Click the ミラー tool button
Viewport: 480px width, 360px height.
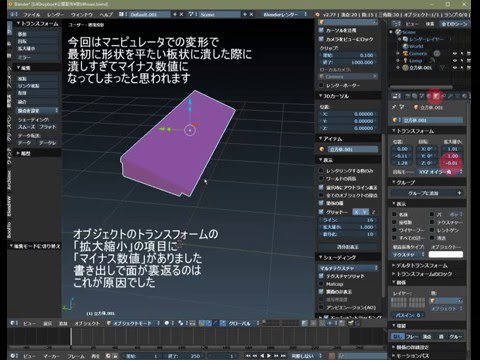(38, 57)
